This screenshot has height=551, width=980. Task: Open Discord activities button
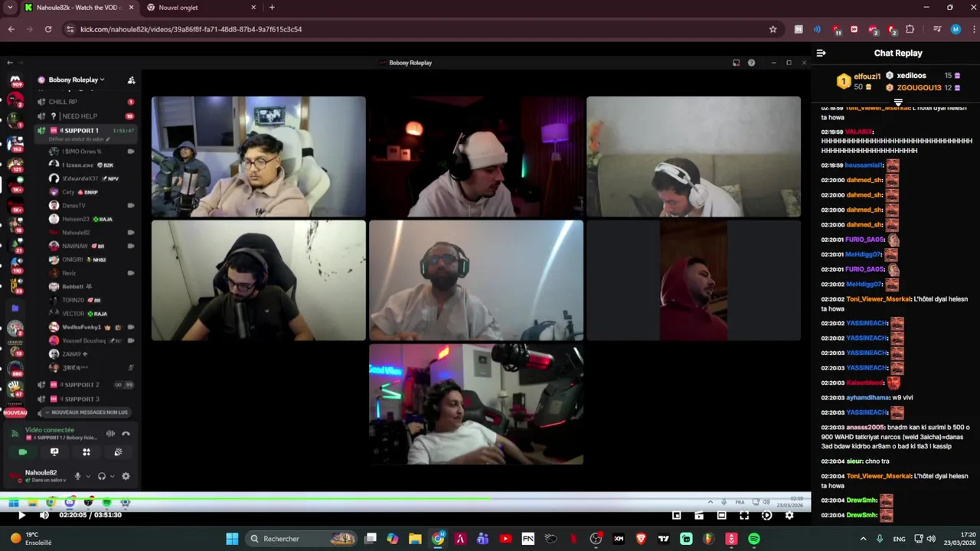87,452
